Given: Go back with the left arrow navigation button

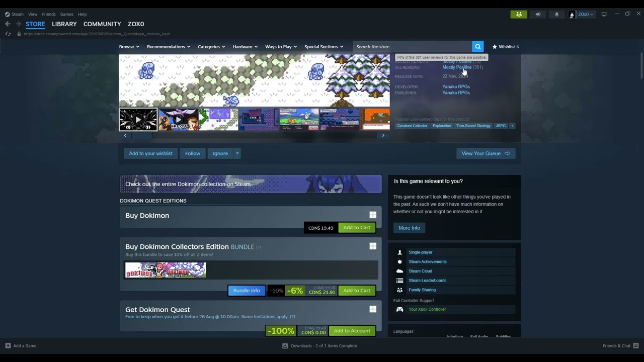Looking at the screenshot, I should pyautogui.click(x=8, y=24).
